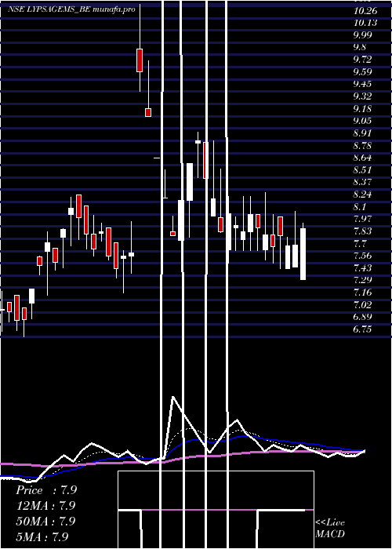Click the 6.89 price axis label
Screen dimensions: 392x549
coord(362,317)
